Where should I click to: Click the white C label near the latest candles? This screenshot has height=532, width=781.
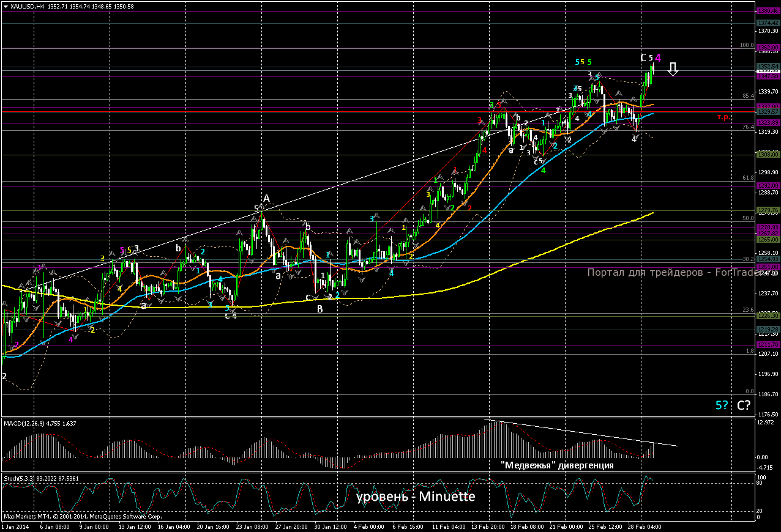coord(643,57)
